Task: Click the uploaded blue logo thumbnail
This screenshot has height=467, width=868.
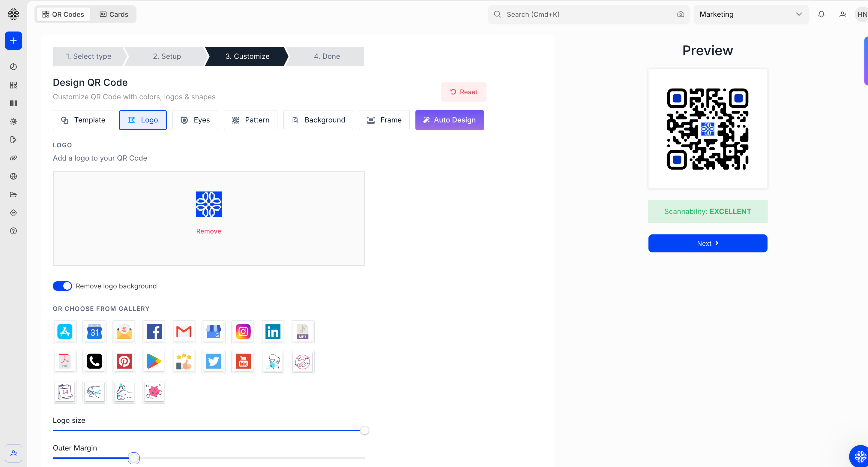Action: [208, 204]
